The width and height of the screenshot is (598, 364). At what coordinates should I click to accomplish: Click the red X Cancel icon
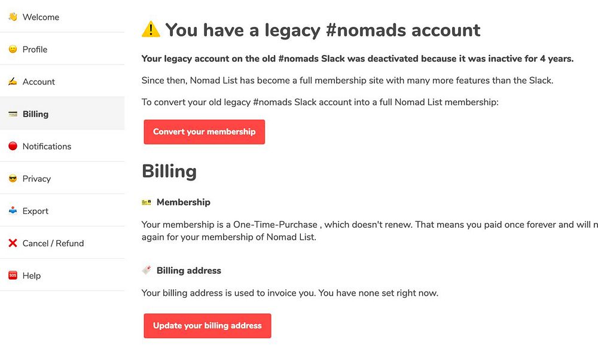[13, 243]
